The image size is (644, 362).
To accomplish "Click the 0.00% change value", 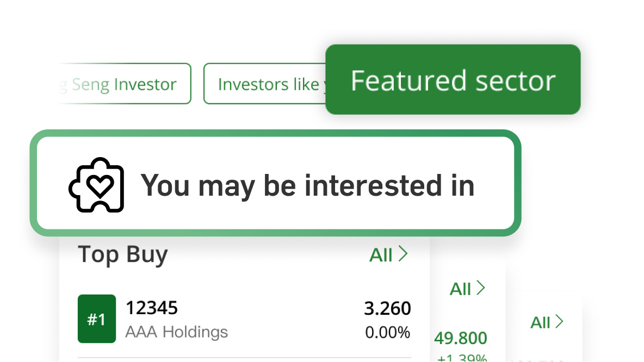I will pyautogui.click(x=387, y=332).
